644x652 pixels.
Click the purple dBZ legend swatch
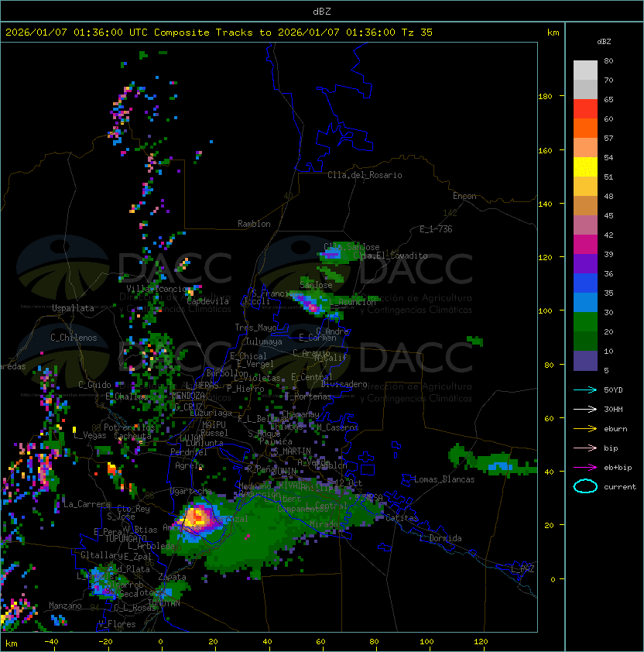[585, 263]
